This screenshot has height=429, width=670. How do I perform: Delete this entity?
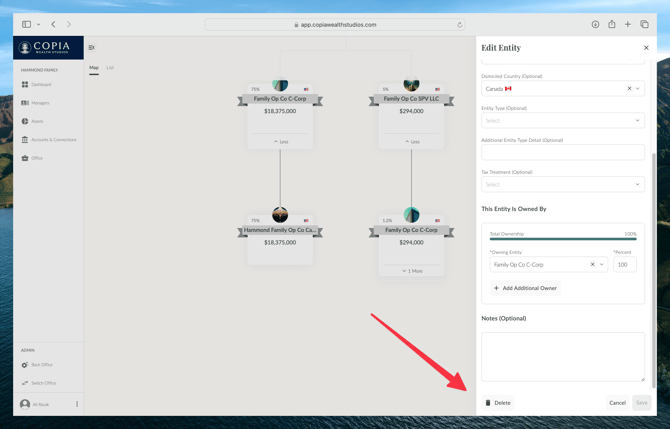click(x=498, y=403)
